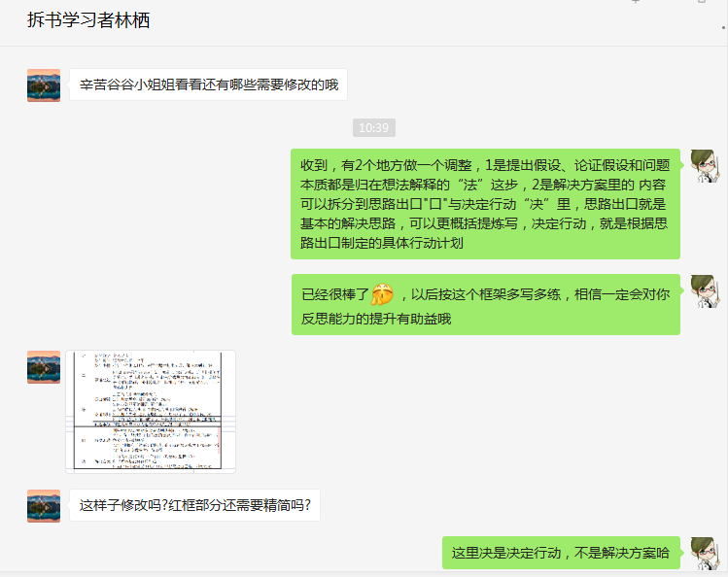Screen dimensions: 728x577
Task: Open the shared document image thumbnail
Action: coord(151,412)
